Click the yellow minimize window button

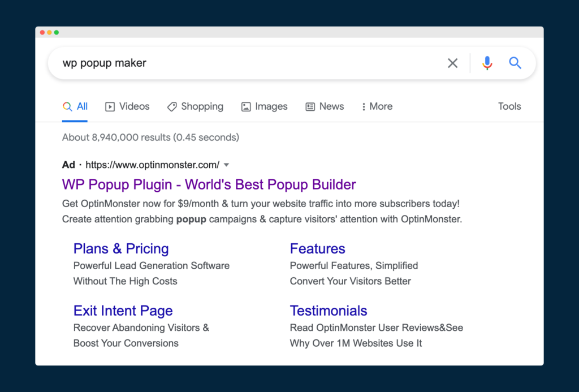(50, 32)
